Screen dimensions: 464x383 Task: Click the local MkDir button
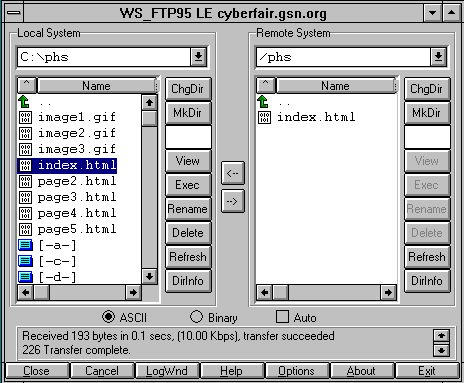(x=188, y=113)
